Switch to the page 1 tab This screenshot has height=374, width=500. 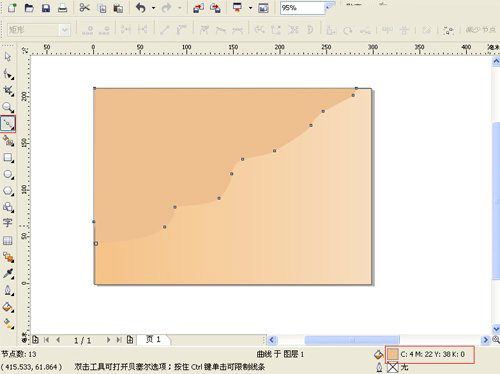154,339
